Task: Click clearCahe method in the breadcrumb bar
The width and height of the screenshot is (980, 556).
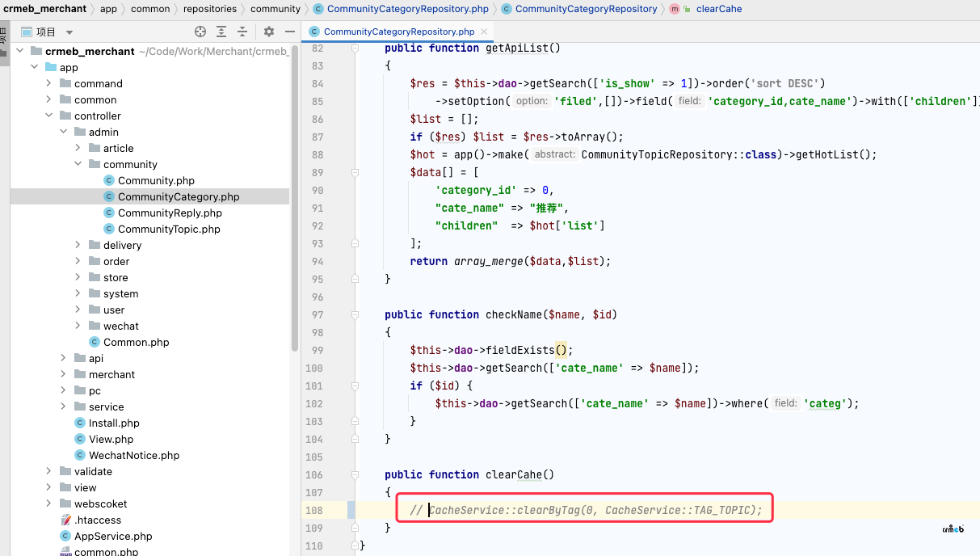Action: [718, 9]
